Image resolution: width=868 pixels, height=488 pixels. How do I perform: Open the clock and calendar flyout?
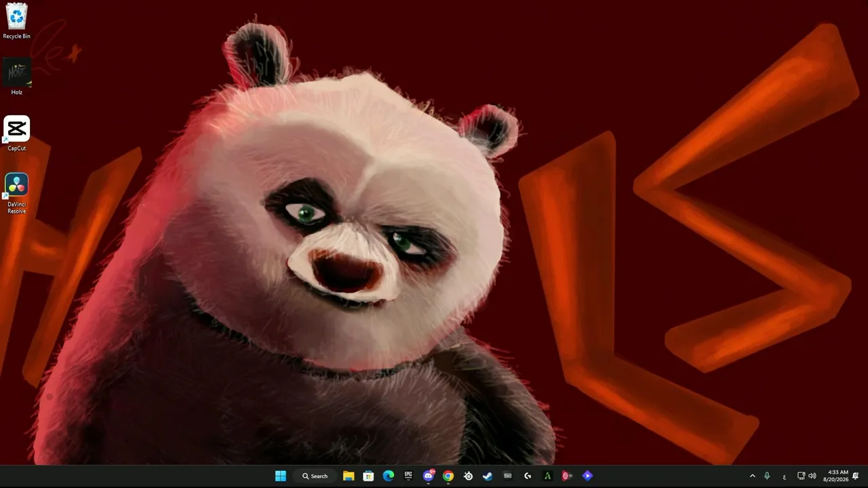[835, 476]
